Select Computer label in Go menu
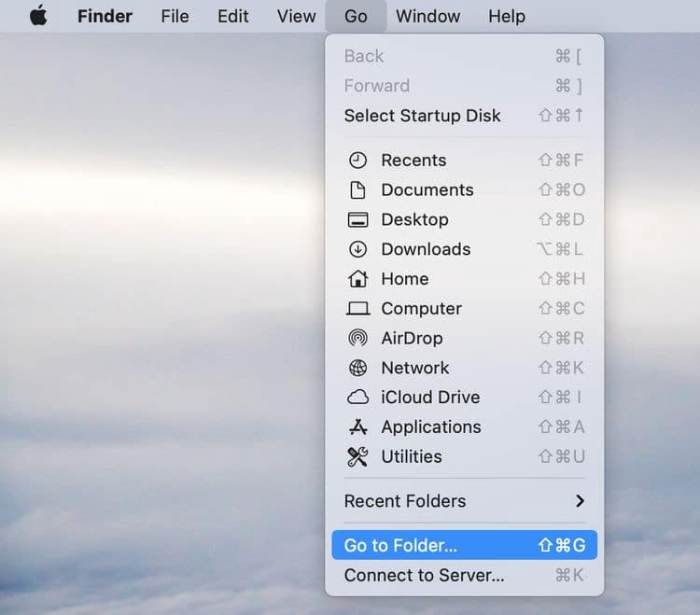This screenshot has height=615, width=700. (422, 309)
